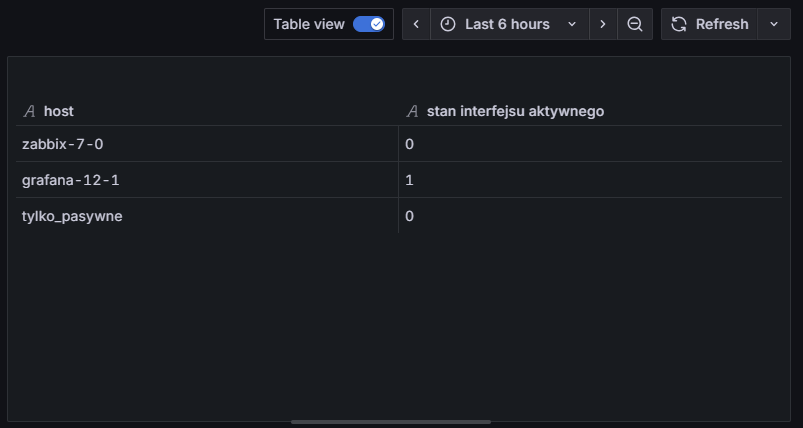Select the tylko_pasywne host cell
This screenshot has height=428, width=803.
[x=72, y=216]
